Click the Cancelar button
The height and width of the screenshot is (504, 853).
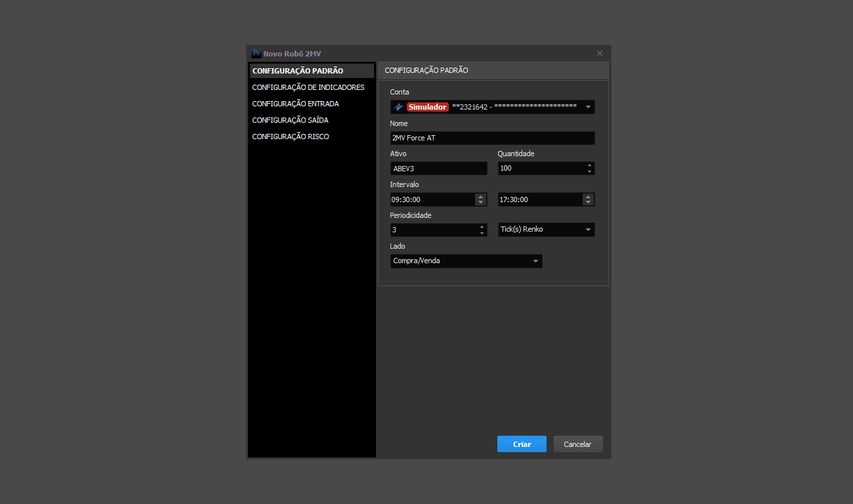pyautogui.click(x=577, y=444)
